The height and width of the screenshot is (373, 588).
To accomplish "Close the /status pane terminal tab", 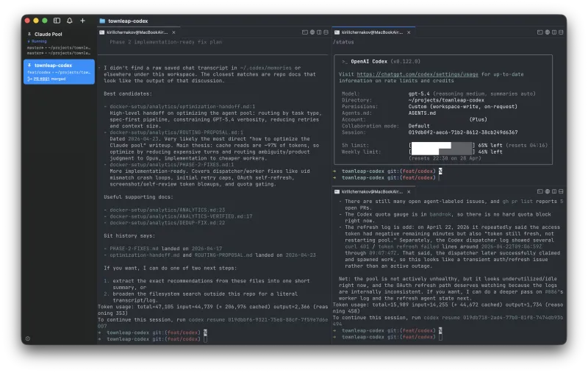I will click(x=409, y=32).
